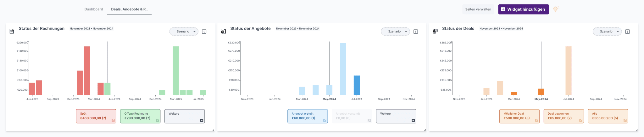Click the Widget hinzufügen button

(523, 9)
